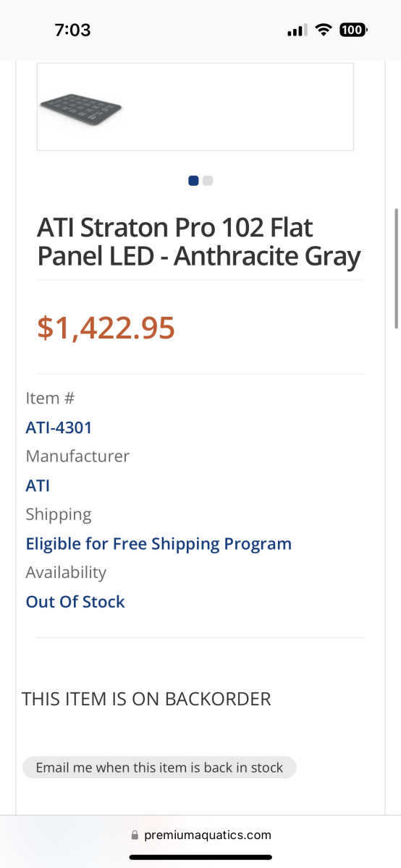Select the first blue carousel dot
This screenshot has width=401, height=868.
click(193, 181)
